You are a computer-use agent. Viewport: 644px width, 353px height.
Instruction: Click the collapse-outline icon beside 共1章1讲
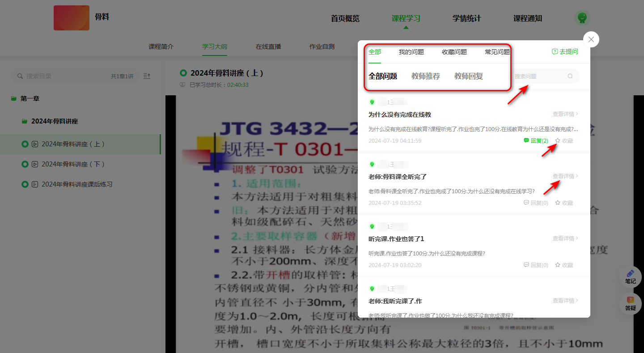click(147, 77)
